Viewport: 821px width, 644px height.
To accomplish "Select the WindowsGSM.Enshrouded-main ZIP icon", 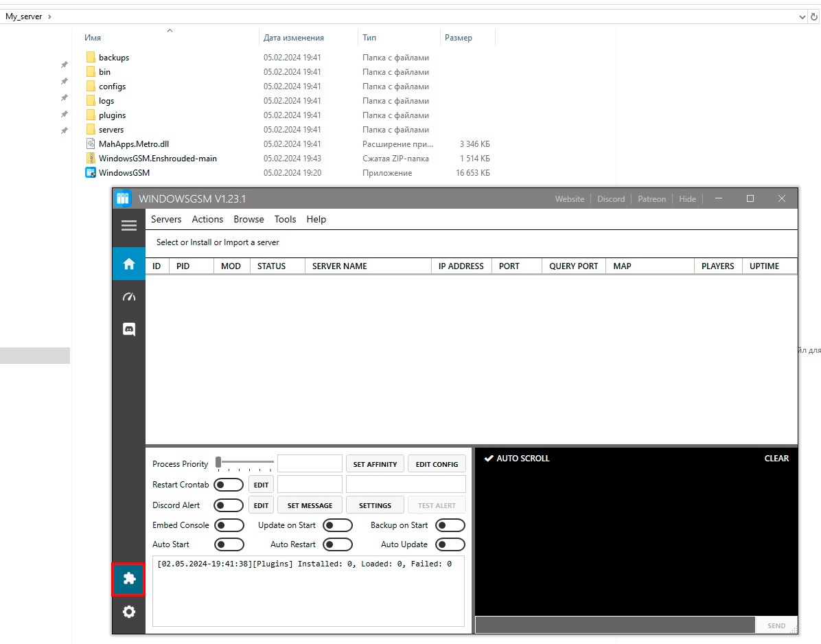I will pyautogui.click(x=91, y=158).
